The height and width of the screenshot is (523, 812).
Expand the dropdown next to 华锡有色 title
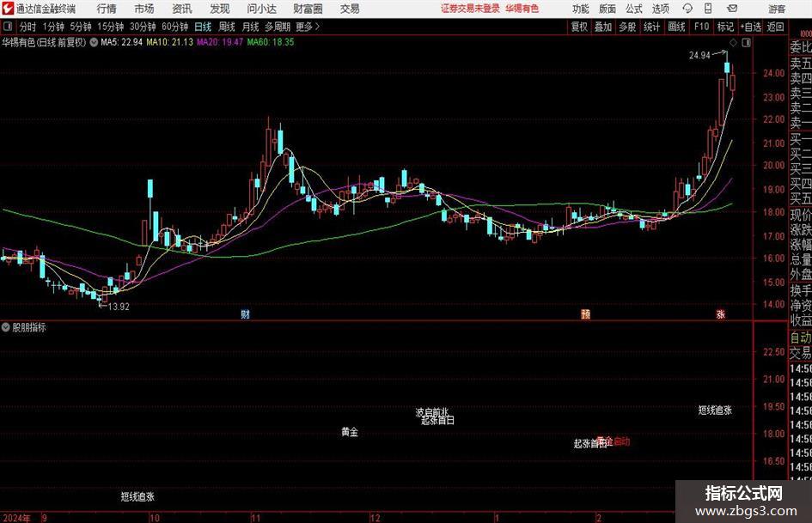pyautogui.click(x=94, y=42)
